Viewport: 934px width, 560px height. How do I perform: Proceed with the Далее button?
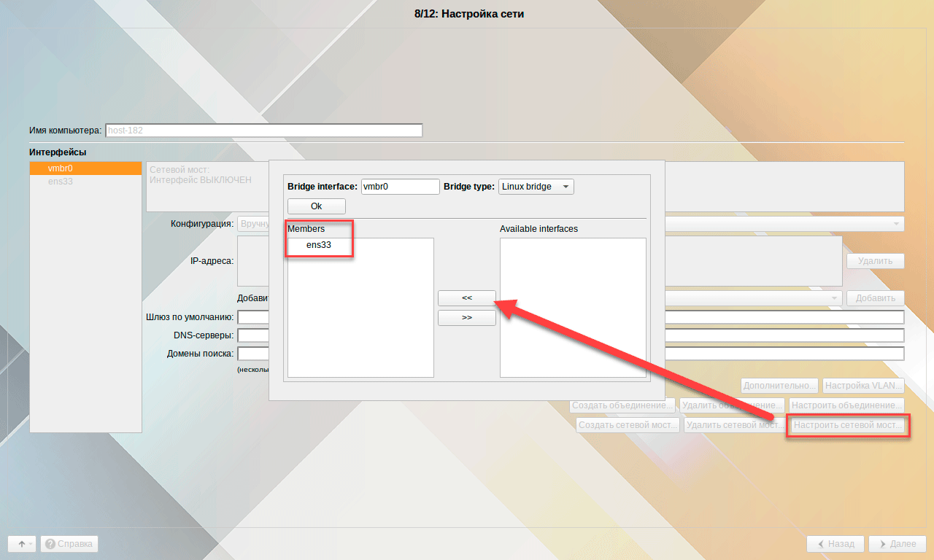click(898, 544)
